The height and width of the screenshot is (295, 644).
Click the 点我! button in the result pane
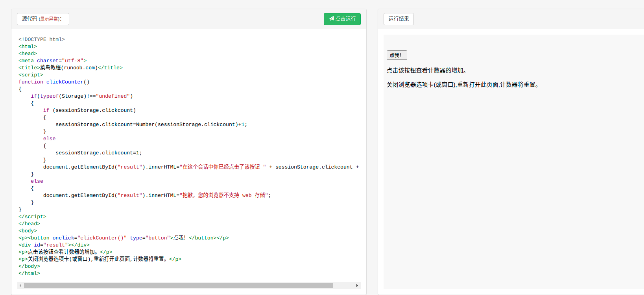pyautogui.click(x=397, y=55)
